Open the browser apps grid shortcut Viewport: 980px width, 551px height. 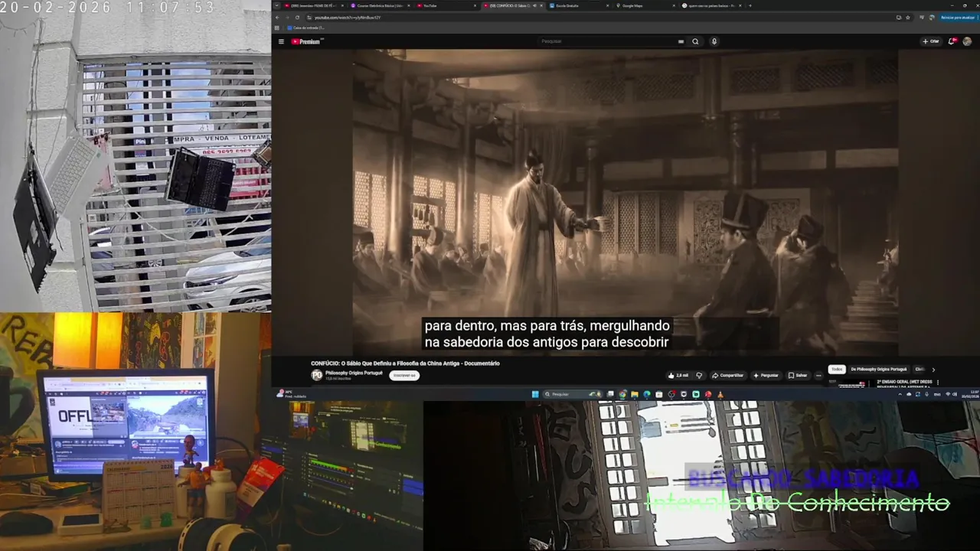pos(277,28)
